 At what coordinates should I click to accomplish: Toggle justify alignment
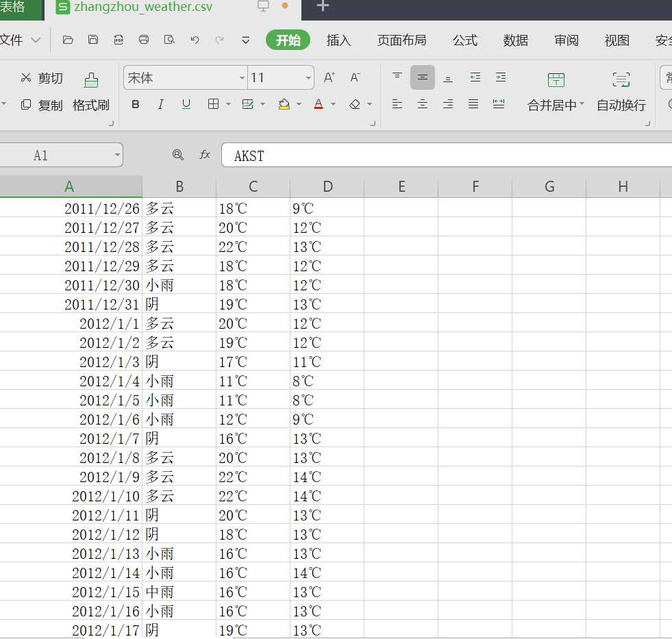pos(473,104)
